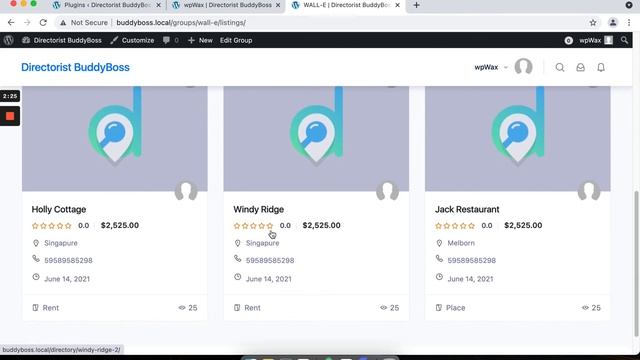Click phone number on Windy Ridge card
This screenshot has height=360, width=640.
[x=270, y=260]
